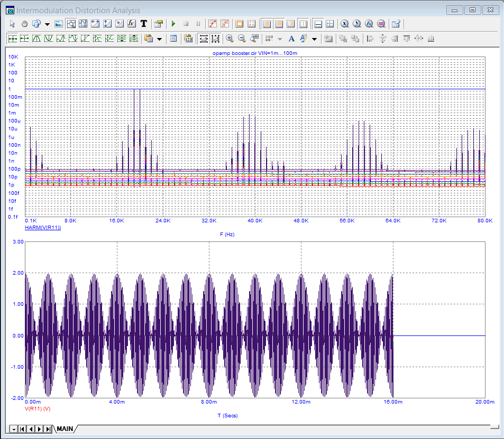The height and width of the screenshot is (439, 504).
Task: Stop the running analysis
Action: point(186,24)
